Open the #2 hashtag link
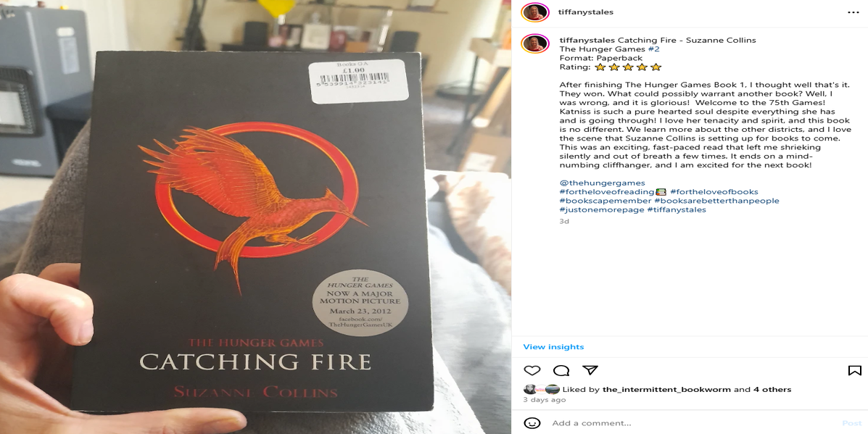Viewport: 868px width, 434px height. (x=654, y=49)
